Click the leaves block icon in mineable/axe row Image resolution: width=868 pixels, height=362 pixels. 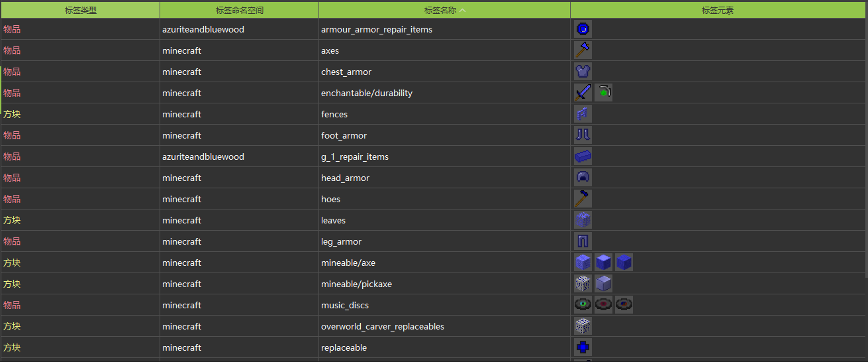coord(583,263)
